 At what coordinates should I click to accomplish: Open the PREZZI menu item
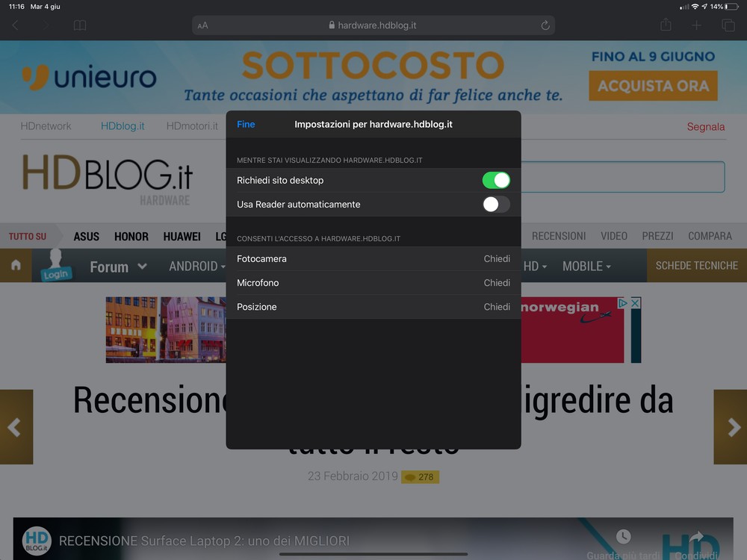click(x=657, y=236)
